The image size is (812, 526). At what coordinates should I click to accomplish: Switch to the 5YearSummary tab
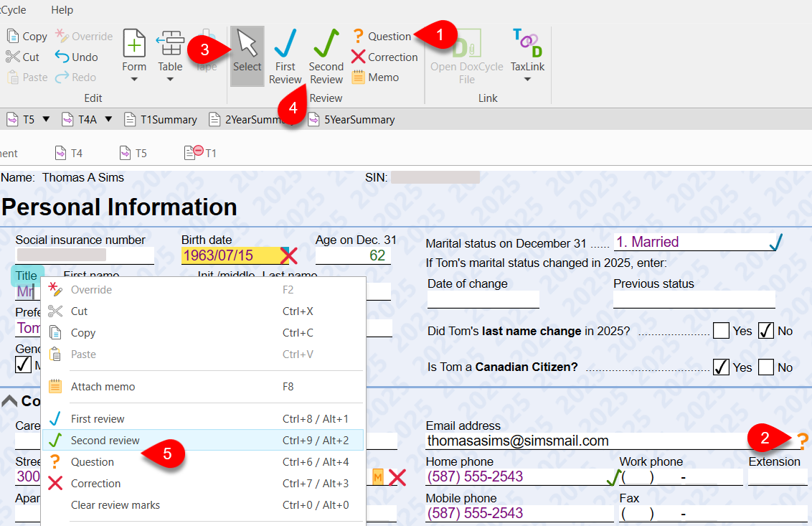click(351, 120)
